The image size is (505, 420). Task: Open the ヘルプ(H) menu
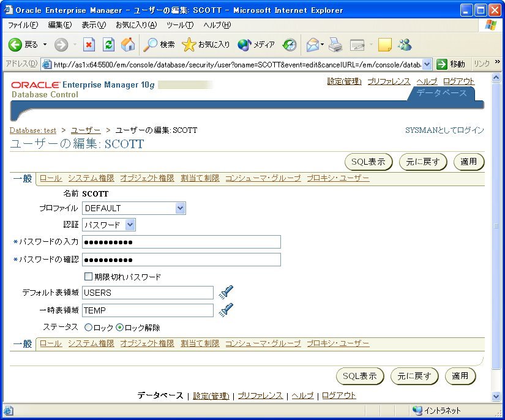point(217,25)
